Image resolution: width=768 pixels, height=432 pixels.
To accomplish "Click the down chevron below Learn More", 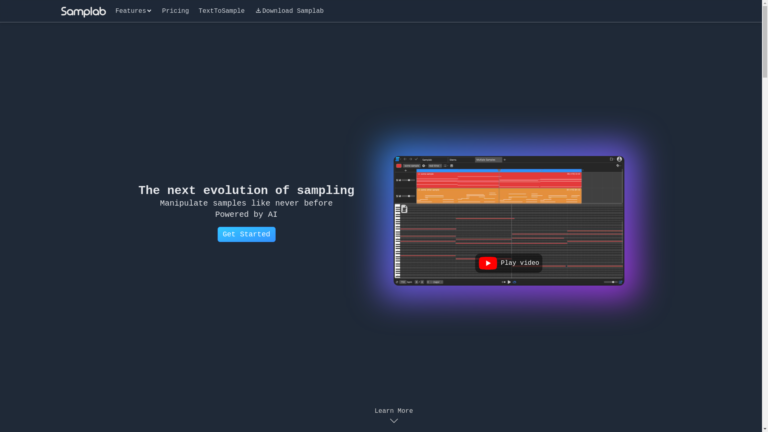I will (393, 421).
